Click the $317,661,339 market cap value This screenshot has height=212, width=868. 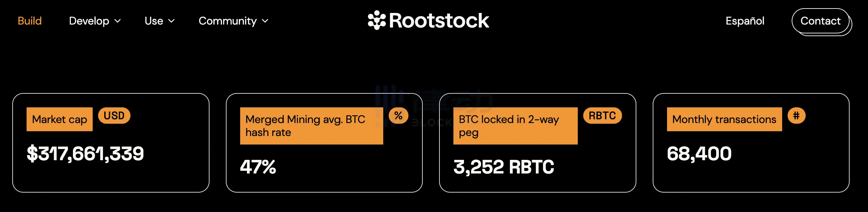(85, 153)
